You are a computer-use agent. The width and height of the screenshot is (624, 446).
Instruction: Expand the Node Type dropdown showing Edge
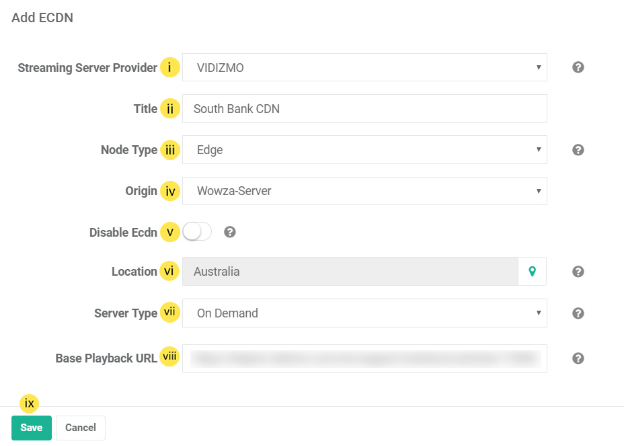pyautogui.click(x=365, y=150)
